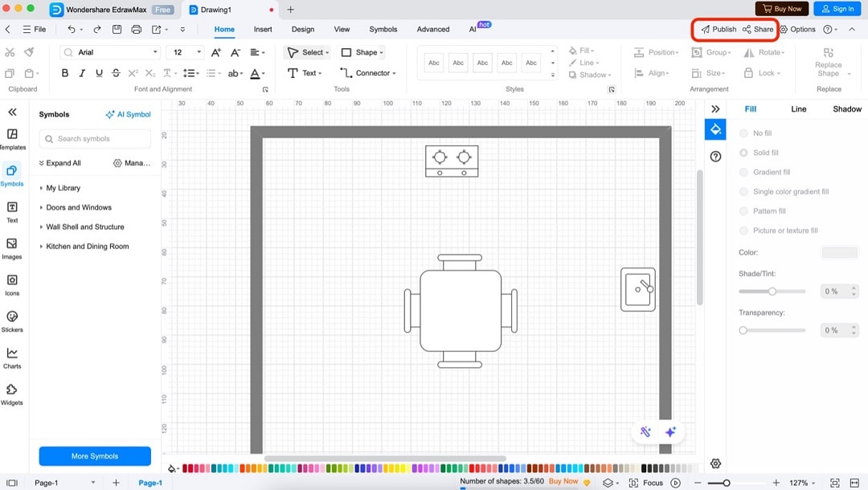The width and height of the screenshot is (868, 490).
Task: Apply Italic formatting
Action: tap(82, 73)
